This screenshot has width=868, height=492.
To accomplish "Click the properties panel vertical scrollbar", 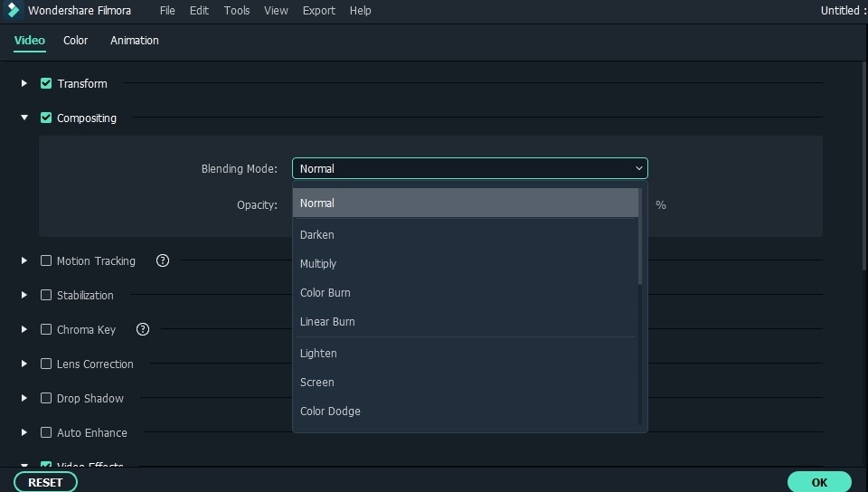I will 865,166.
